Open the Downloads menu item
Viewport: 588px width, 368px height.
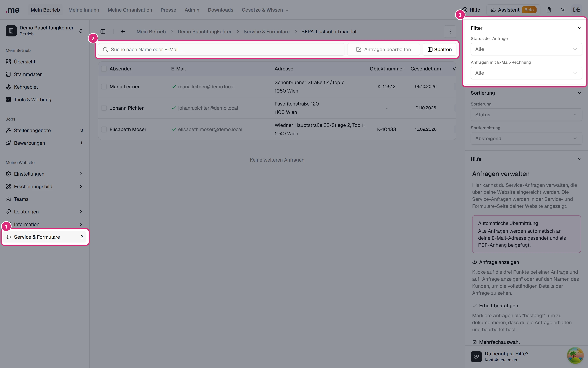220,10
